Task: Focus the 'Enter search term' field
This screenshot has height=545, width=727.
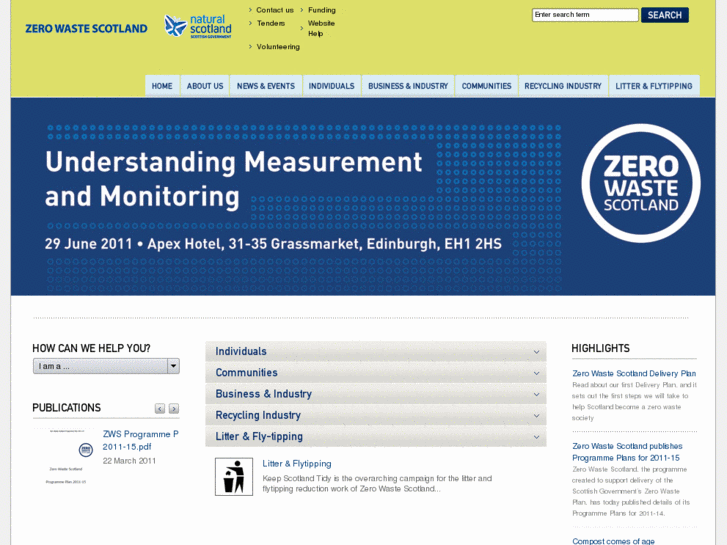Action: [x=585, y=15]
